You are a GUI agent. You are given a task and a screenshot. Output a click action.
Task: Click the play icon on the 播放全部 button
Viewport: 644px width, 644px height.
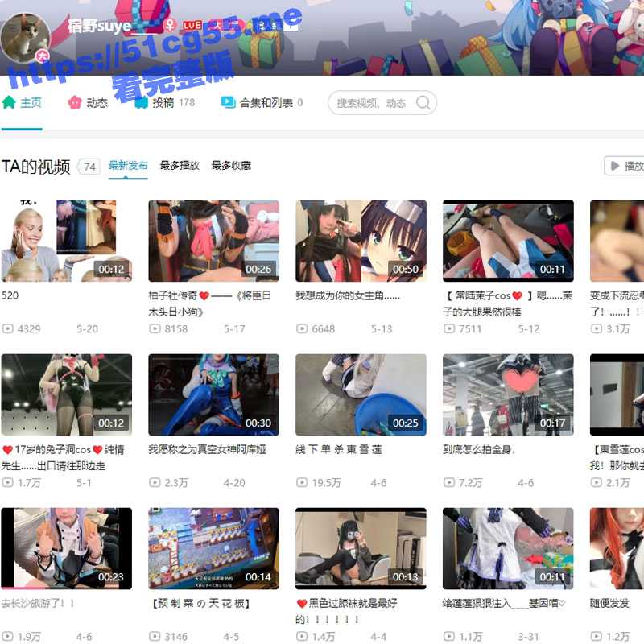(x=616, y=166)
